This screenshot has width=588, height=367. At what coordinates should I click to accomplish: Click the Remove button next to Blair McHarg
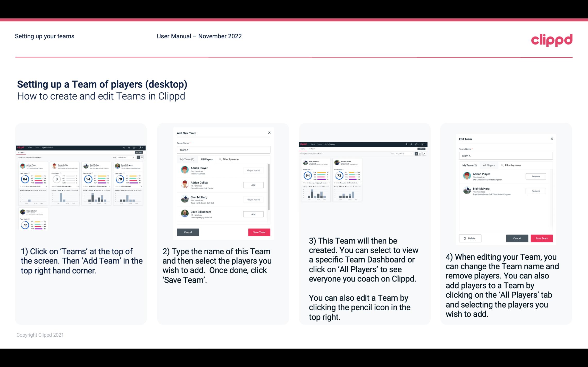pos(536,191)
